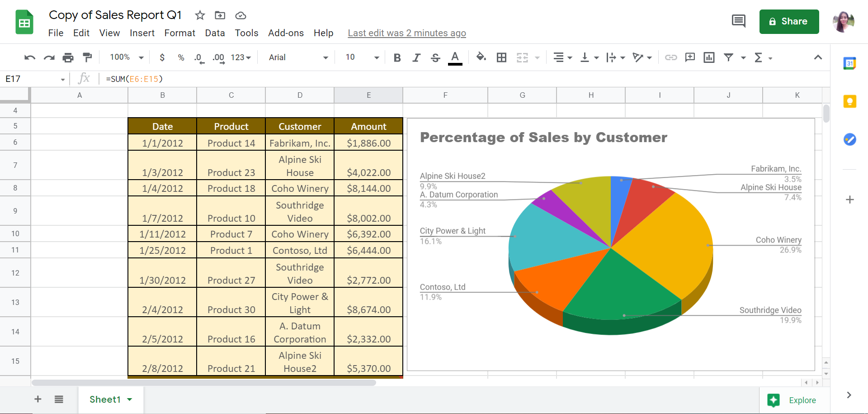The width and height of the screenshot is (868, 414).
Task: Open the horizontal align dropdown
Action: point(563,57)
